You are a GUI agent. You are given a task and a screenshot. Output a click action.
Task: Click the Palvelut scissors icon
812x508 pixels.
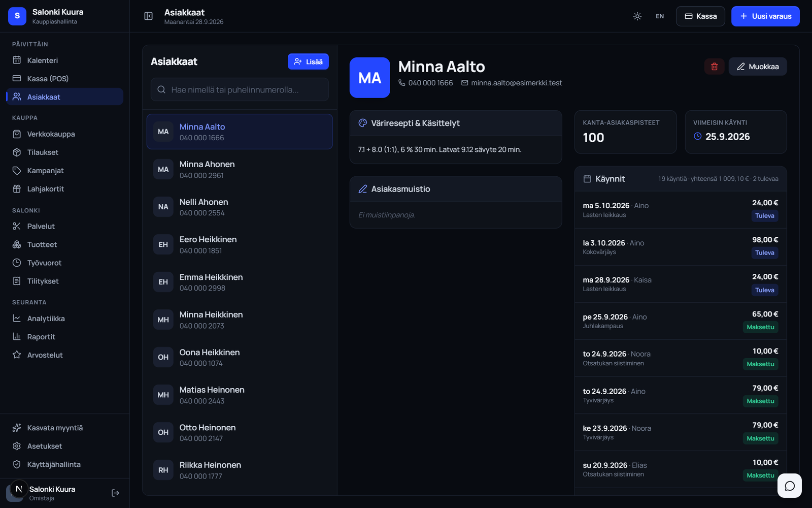(17, 226)
